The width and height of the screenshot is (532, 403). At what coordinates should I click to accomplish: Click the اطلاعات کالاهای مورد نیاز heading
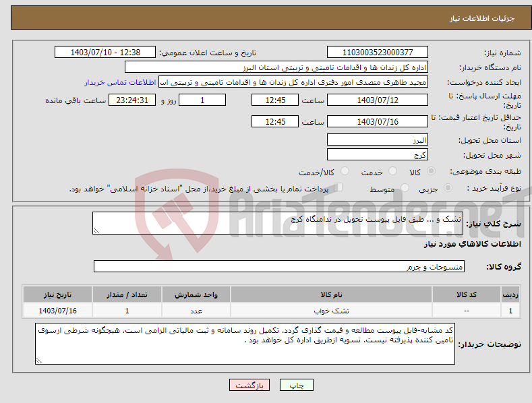point(472,244)
